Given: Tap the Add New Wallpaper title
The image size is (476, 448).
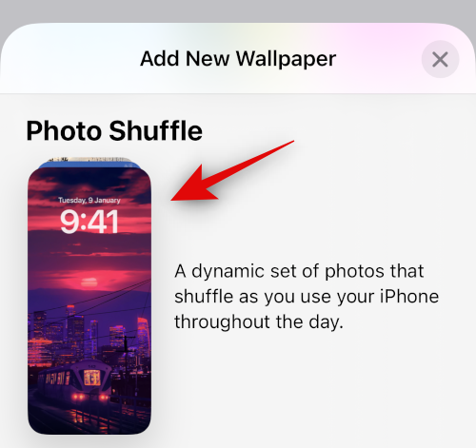Looking at the screenshot, I should coord(238,59).
